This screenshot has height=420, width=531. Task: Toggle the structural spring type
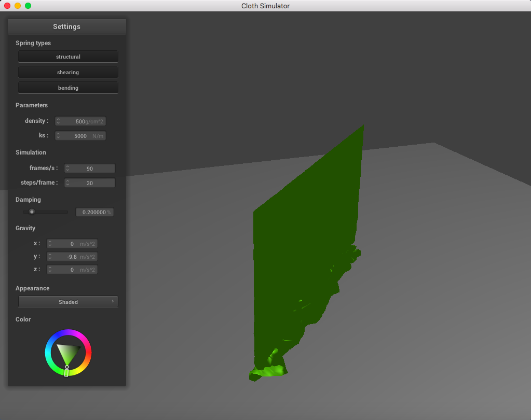click(68, 57)
